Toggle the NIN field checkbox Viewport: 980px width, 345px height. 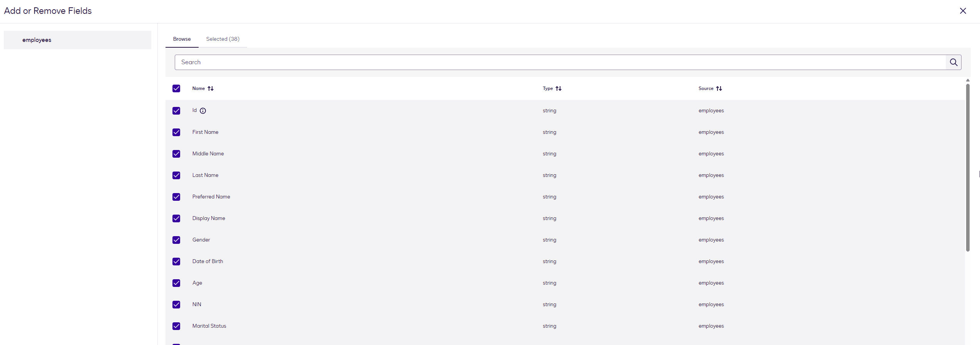click(176, 305)
